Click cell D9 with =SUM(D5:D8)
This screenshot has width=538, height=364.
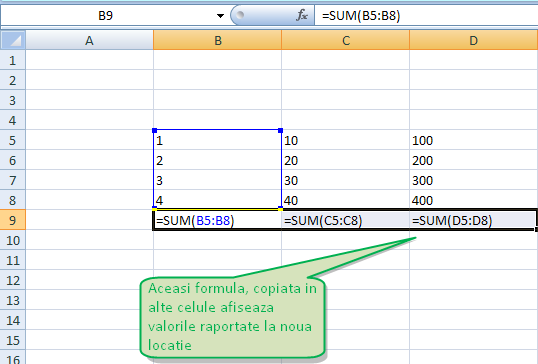473,220
